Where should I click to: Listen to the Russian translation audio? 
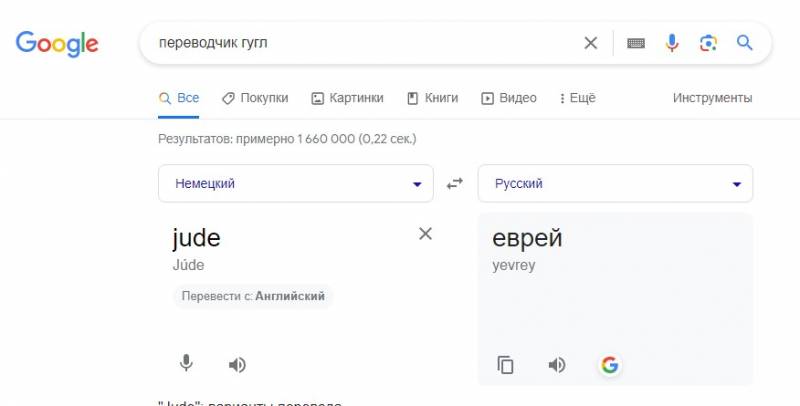(x=557, y=365)
